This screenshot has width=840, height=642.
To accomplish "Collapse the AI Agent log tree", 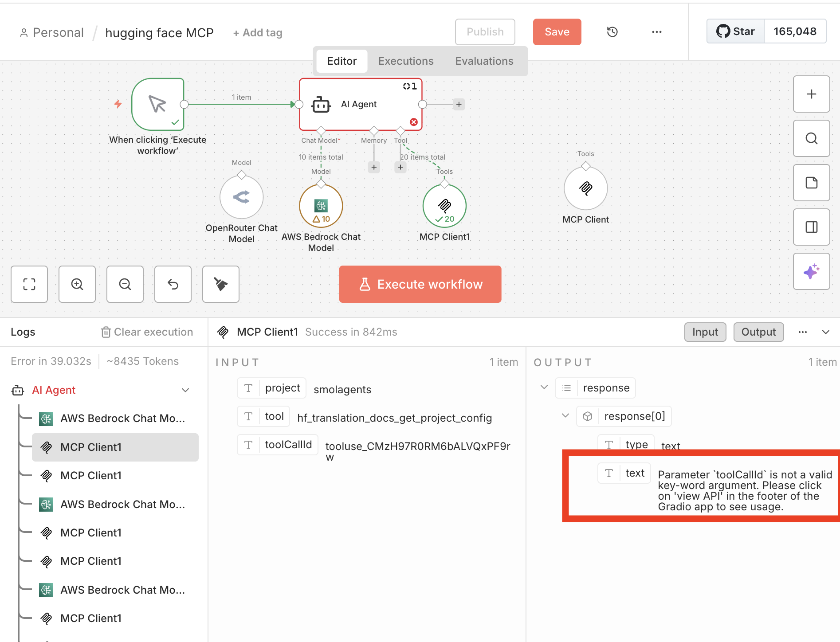I will [x=185, y=390].
